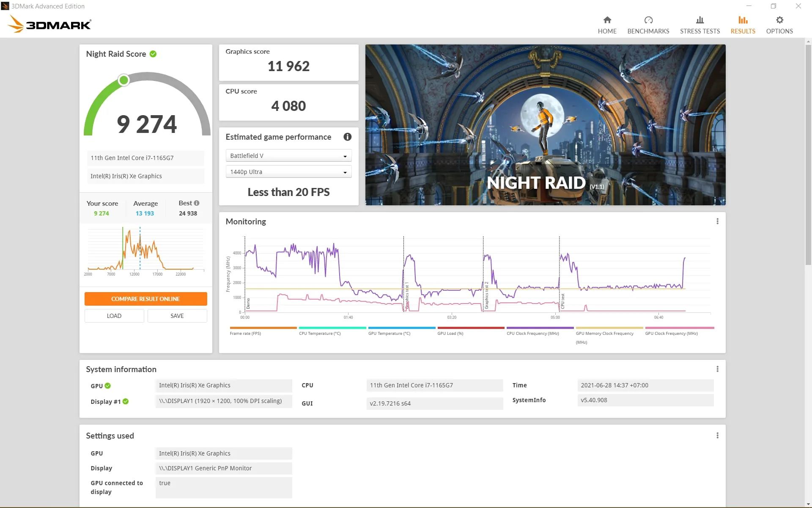Screen dimensions: 812x508
Task: Switch to the BENCHMARKS tab
Action: pyautogui.click(x=648, y=25)
